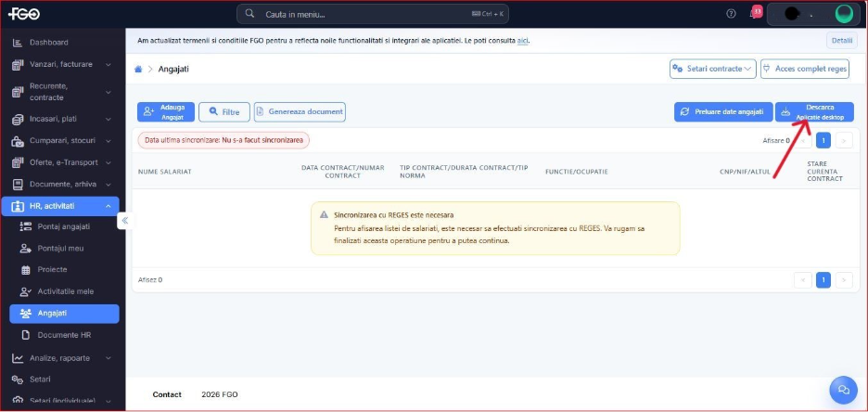This screenshot has height=412, width=868.
Task: Expand Incasari, plati submenu chevron
Action: tap(108, 119)
